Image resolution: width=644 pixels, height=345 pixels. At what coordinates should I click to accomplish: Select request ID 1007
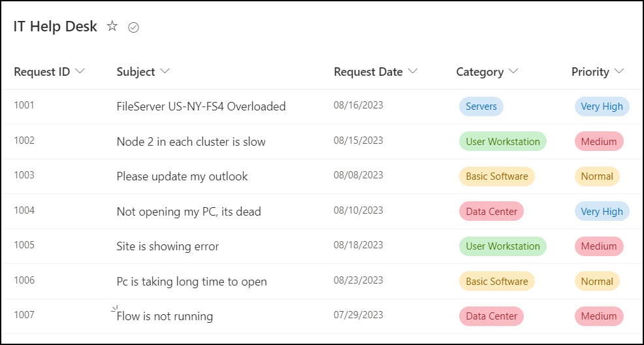click(x=24, y=315)
